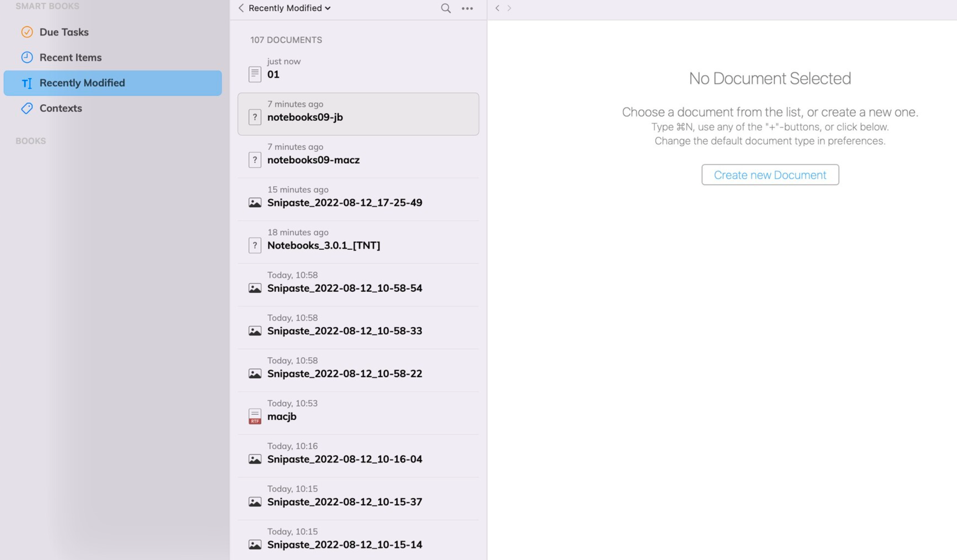Open the Due Tasks smart book
Screen dimensions: 957x560
click(x=113, y=32)
